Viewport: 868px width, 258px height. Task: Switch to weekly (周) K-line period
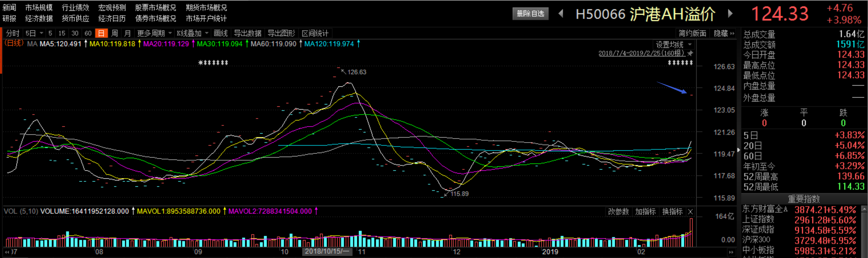115,33
